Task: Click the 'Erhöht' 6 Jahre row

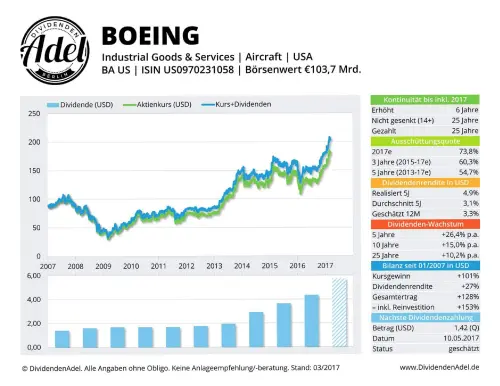Action: tap(425, 110)
